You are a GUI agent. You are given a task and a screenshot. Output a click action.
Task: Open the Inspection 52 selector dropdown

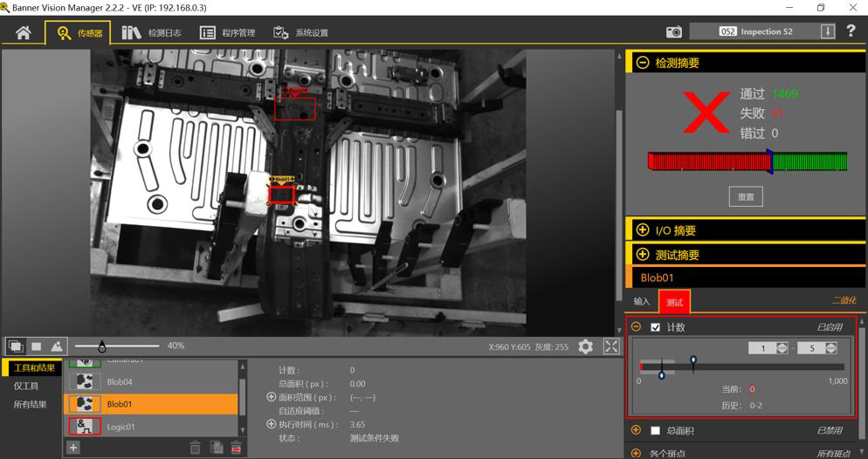coord(827,31)
